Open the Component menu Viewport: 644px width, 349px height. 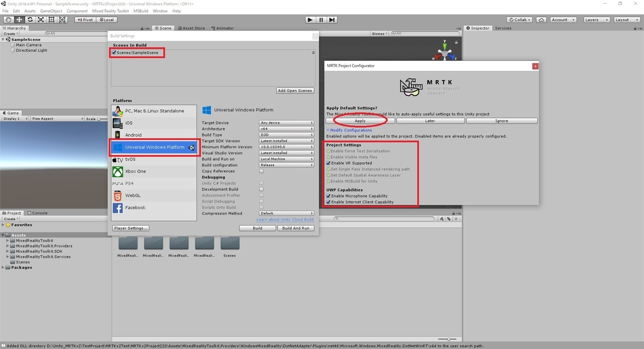pos(77,11)
